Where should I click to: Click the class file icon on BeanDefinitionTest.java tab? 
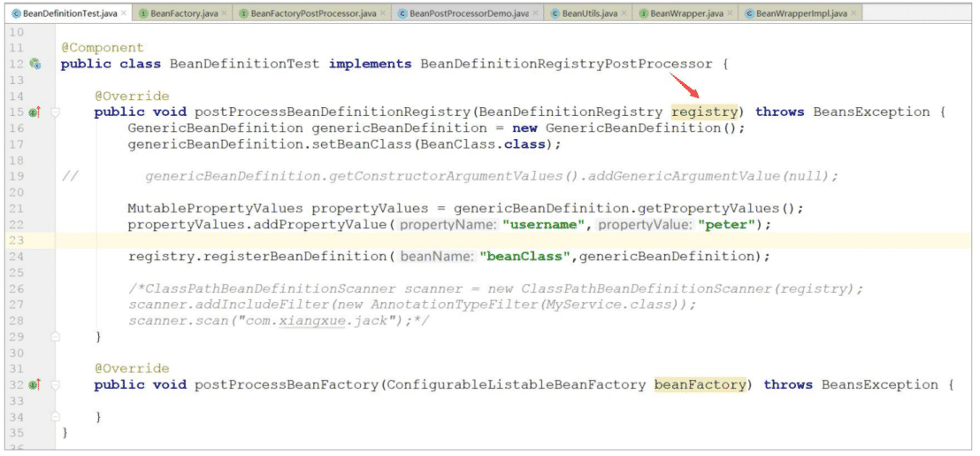pyautogui.click(x=16, y=13)
